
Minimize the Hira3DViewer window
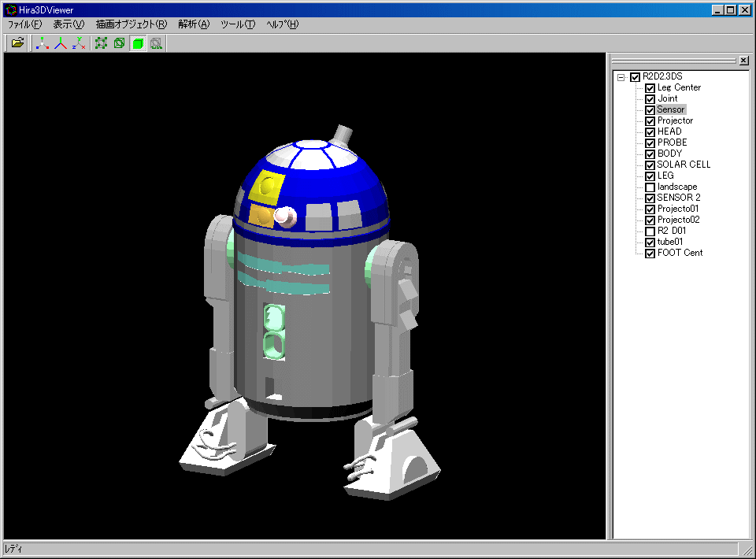pos(718,9)
